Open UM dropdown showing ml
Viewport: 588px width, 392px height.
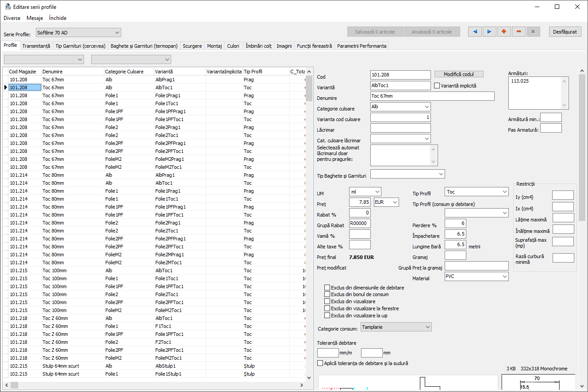click(365, 191)
